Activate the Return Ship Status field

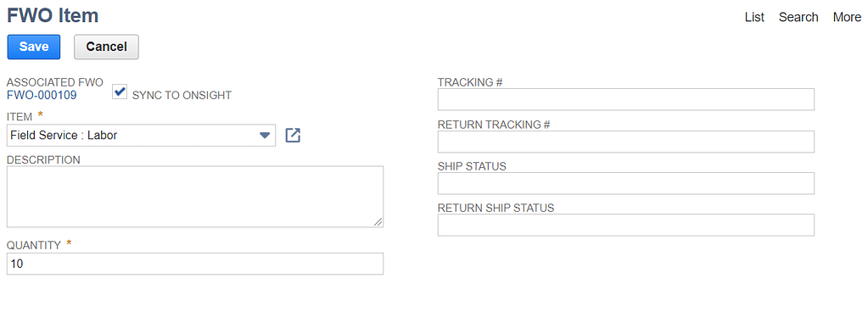tap(626, 226)
